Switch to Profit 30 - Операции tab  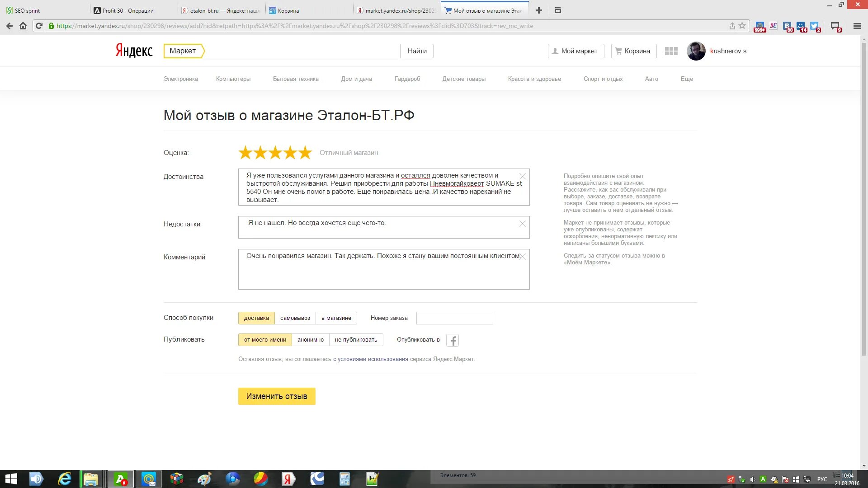click(x=133, y=10)
